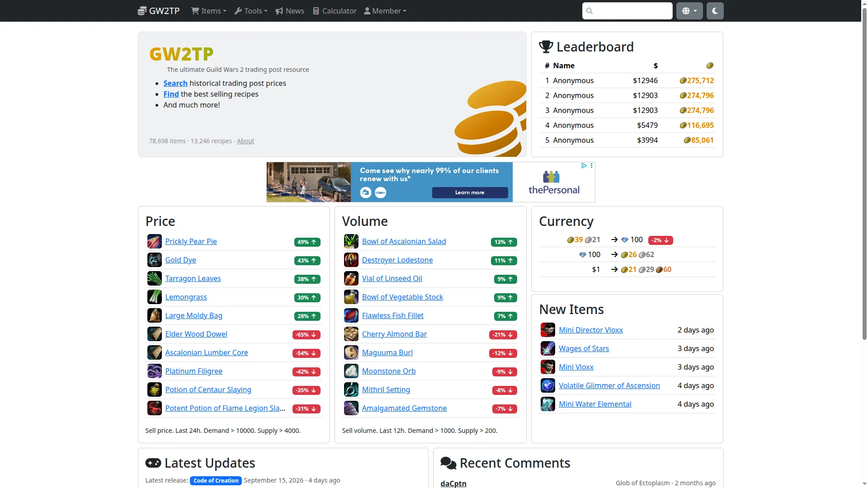This screenshot has width=868, height=488.
Task: Click the Mini Vloxx item icon
Action: (x=547, y=367)
